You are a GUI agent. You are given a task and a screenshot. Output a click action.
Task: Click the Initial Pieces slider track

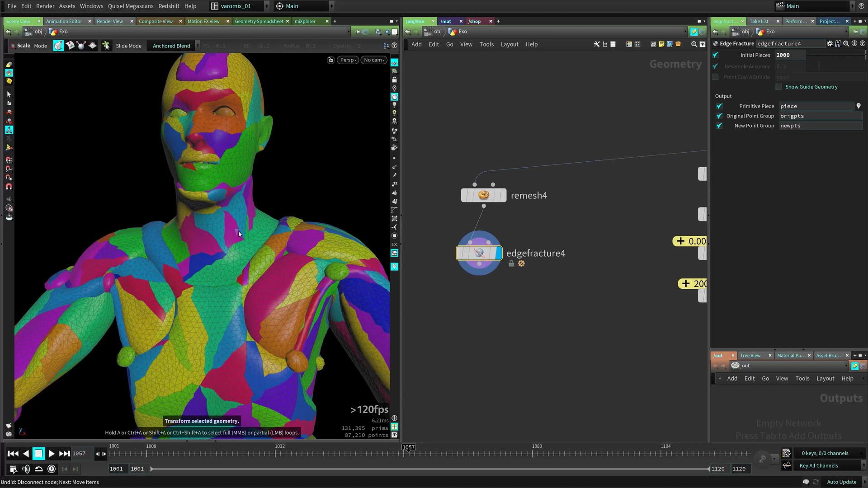click(x=835, y=55)
